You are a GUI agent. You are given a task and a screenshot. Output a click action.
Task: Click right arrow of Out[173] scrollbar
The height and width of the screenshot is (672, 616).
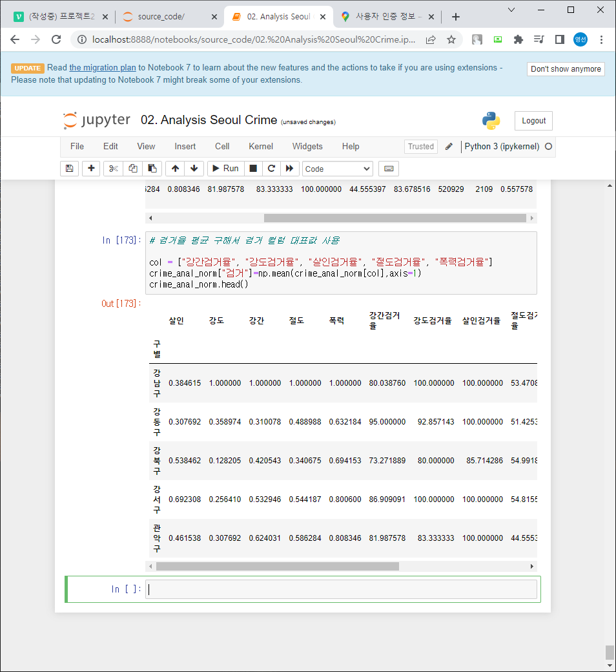pyautogui.click(x=532, y=567)
